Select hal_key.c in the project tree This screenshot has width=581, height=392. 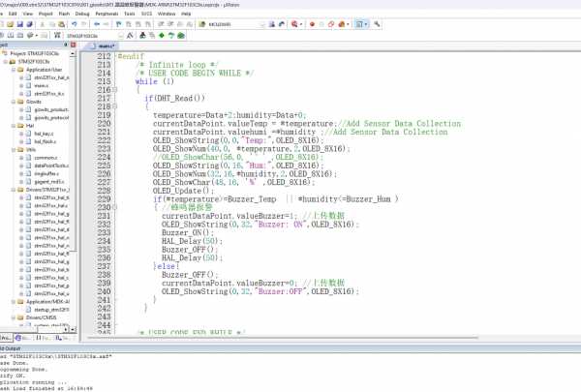pos(44,134)
